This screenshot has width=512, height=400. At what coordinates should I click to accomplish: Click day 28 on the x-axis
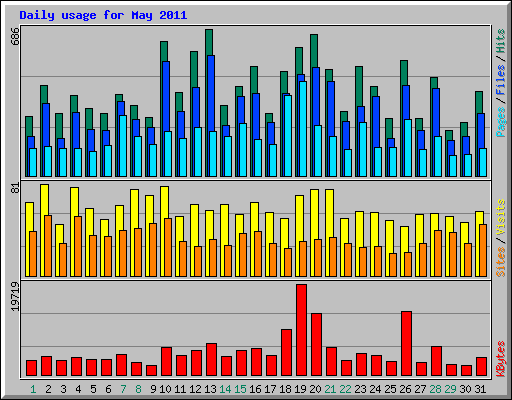click(x=435, y=389)
